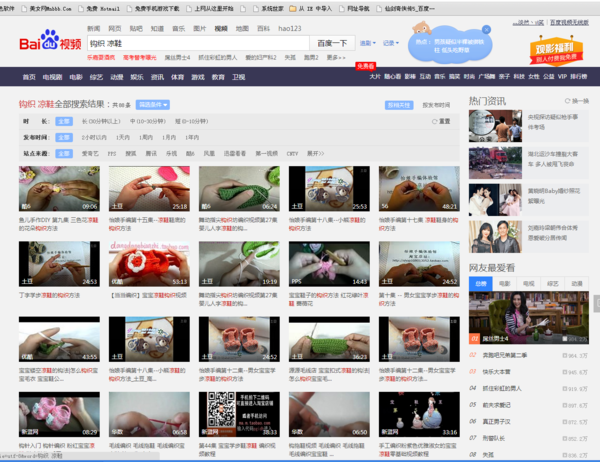The width and height of the screenshot is (600, 462).
Task: Select 全部 in the 站点来源 filter row
Action: click(x=64, y=153)
